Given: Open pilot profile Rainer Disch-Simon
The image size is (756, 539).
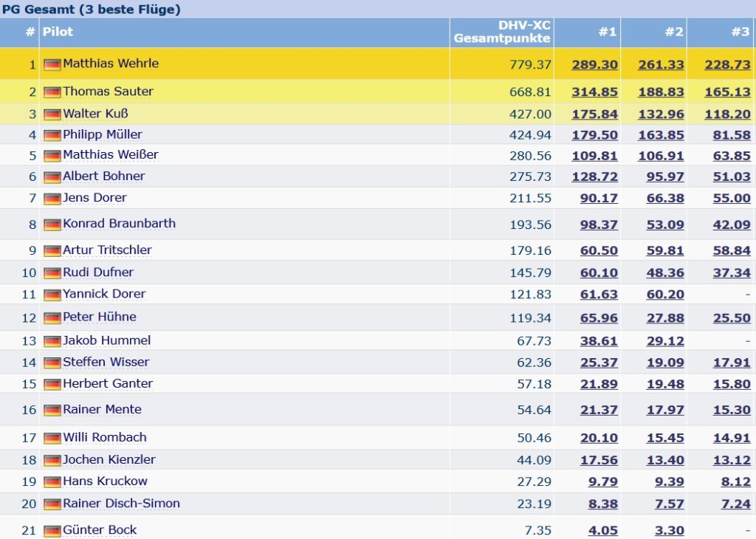Looking at the screenshot, I should pyautogui.click(x=122, y=504).
